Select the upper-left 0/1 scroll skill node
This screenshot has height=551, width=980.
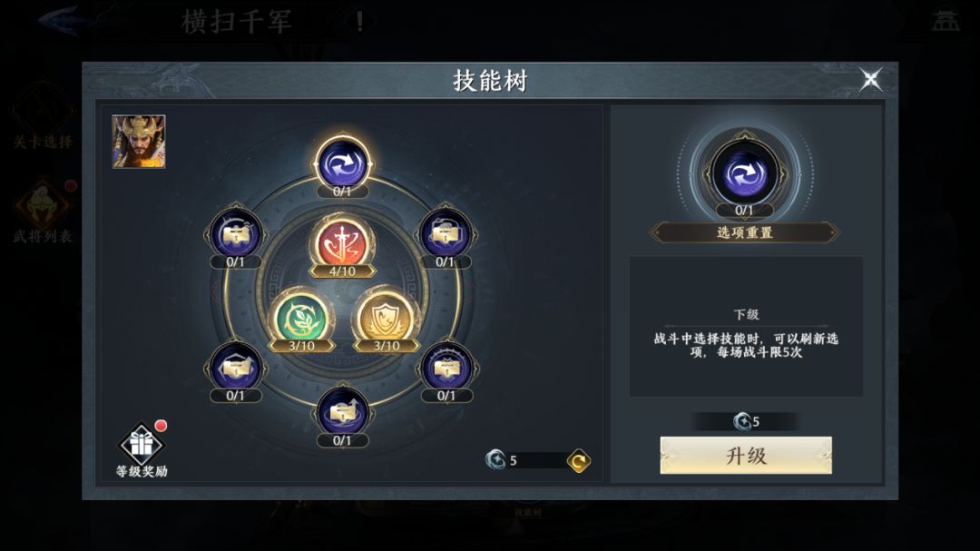tap(236, 234)
